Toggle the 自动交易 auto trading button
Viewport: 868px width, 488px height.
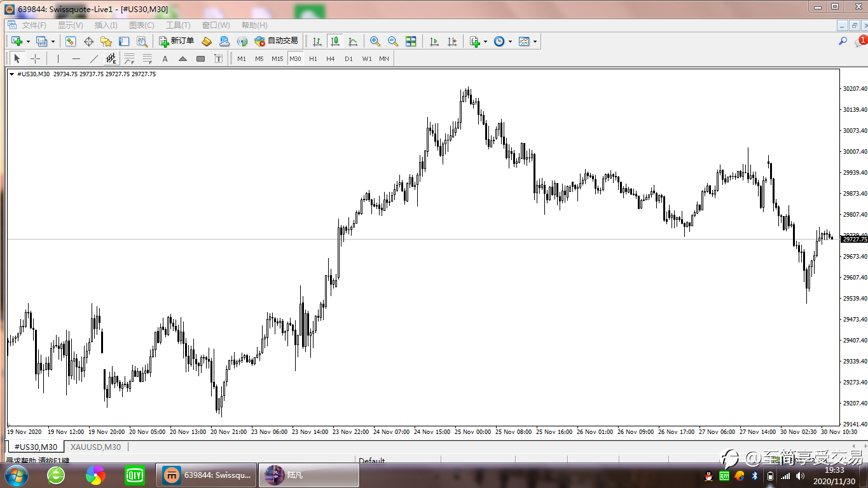coord(276,41)
